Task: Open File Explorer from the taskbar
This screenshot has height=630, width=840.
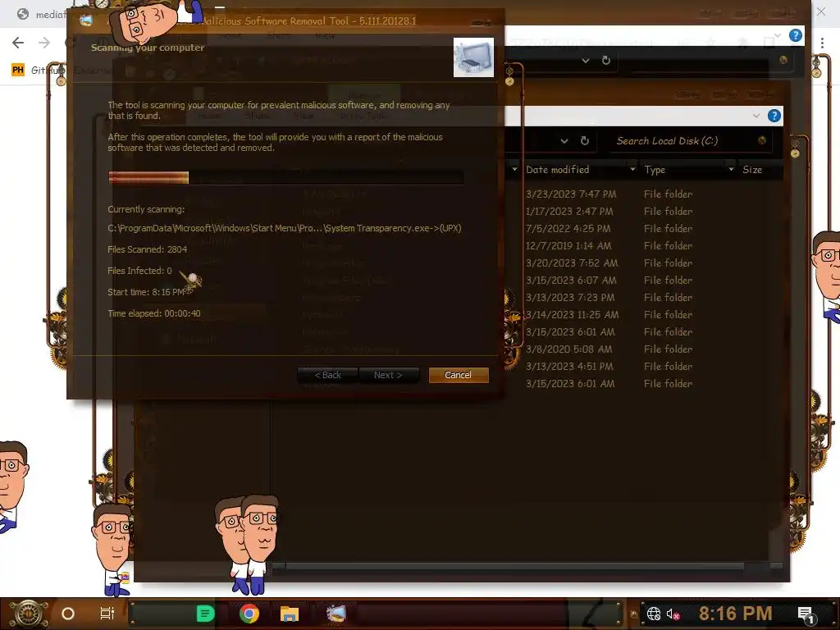Action: tap(290, 614)
